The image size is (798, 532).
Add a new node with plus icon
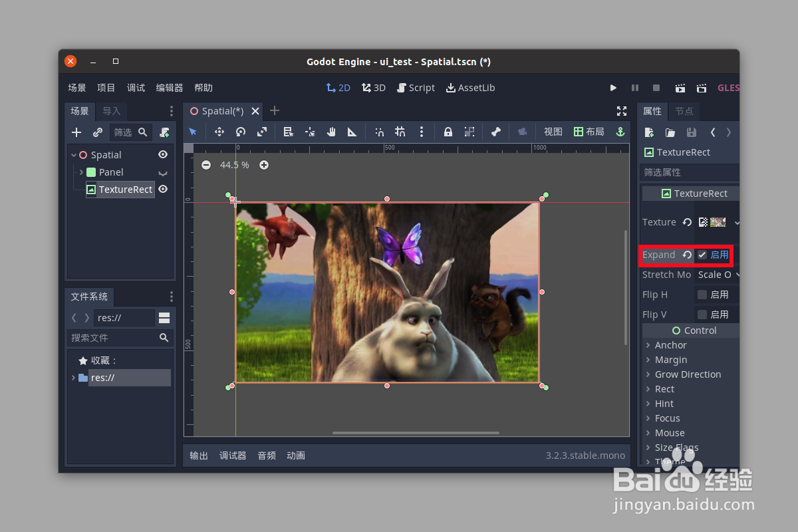pos(76,132)
